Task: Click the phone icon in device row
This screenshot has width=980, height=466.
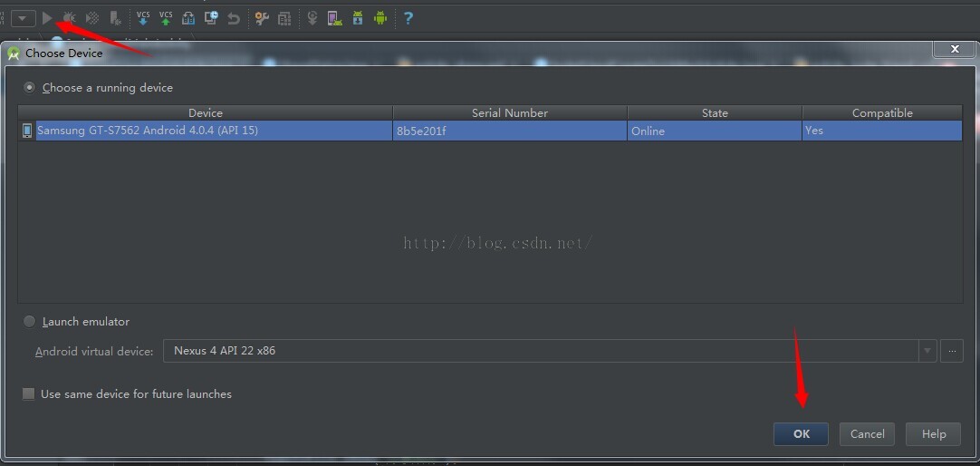Action: coord(27,131)
